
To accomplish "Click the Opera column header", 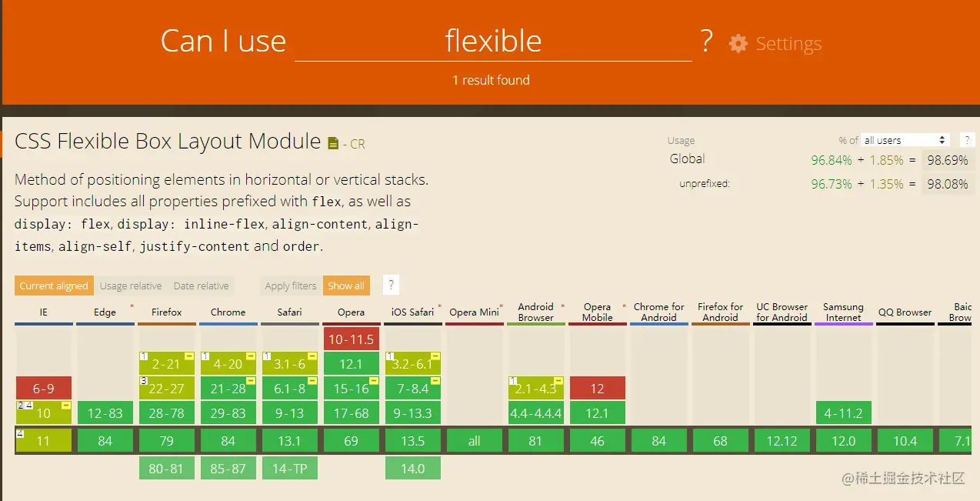I will [352, 312].
